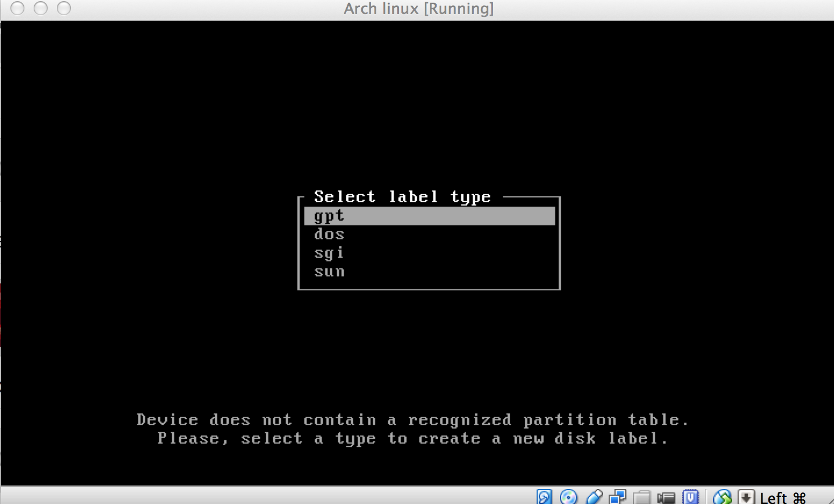
Task: Open the network adapters indicator
Action: tap(617, 497)
